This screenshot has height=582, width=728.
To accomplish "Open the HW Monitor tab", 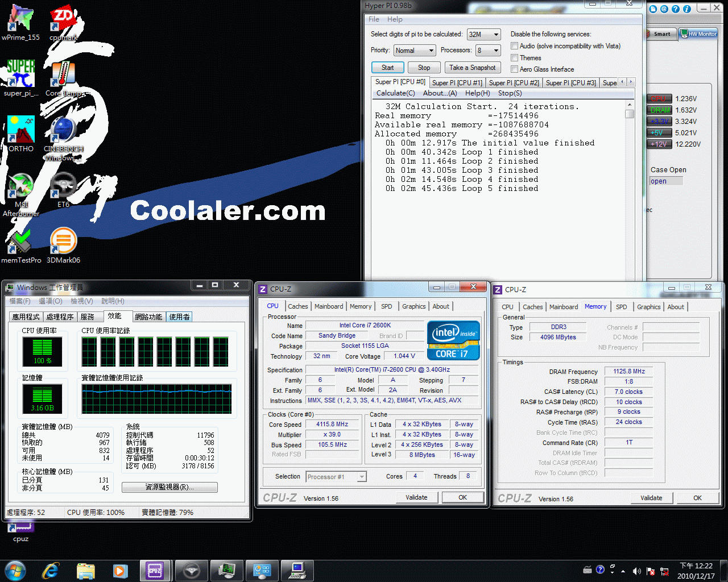I will point(698,34).
